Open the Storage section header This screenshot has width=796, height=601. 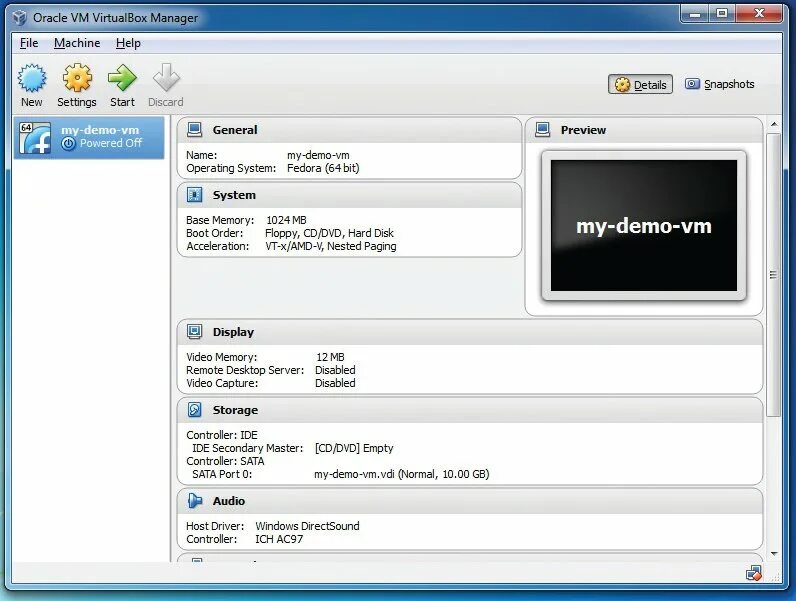(470, 410)
